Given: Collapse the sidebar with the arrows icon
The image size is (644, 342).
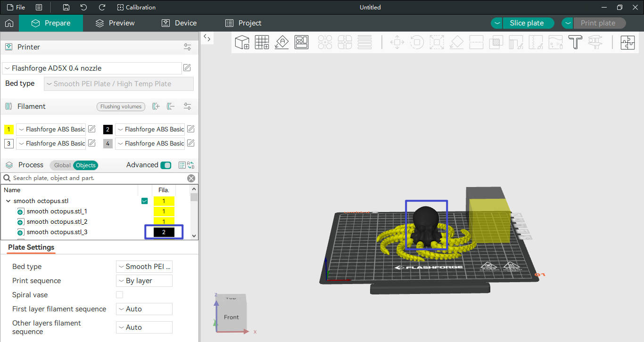Looking at the screenshot, I should coord(207,38).
